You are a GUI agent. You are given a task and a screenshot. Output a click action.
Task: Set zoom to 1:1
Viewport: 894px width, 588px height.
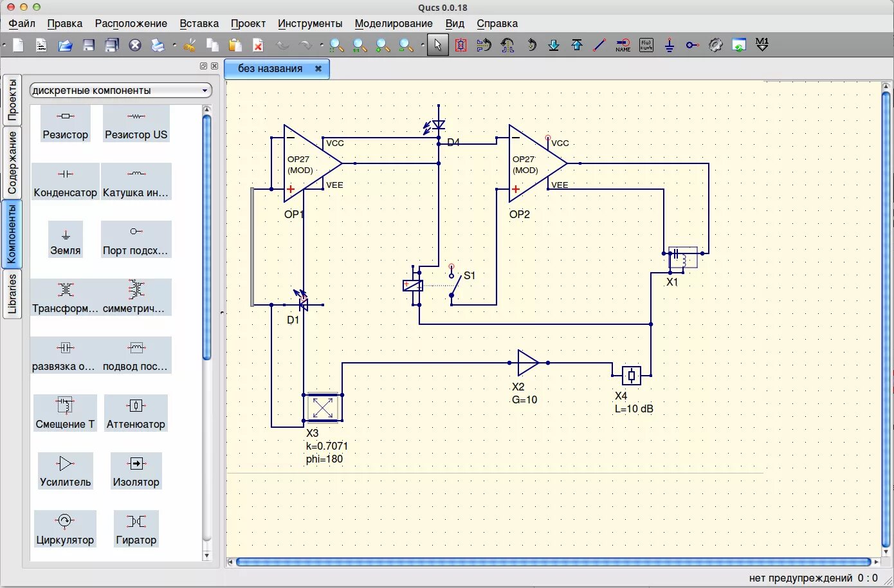coord(360,45)
